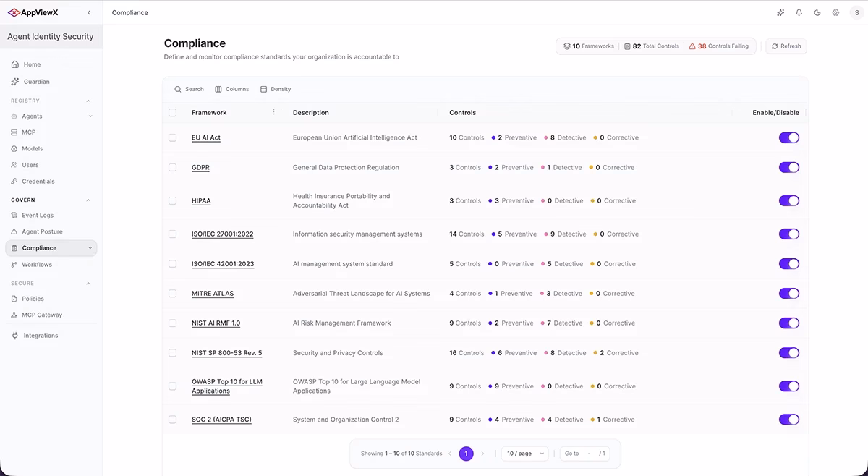
Task: Check the SOC 2 (AICPA TSC) row checkbox
Action: pos(172,420)
